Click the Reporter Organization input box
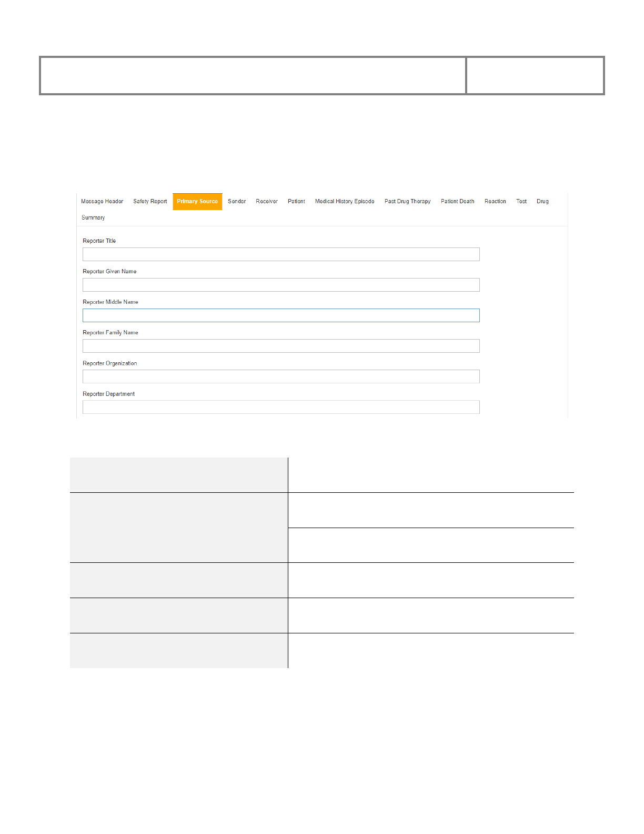This screenshot has width=644, height=834. click(x=281, y=376)
